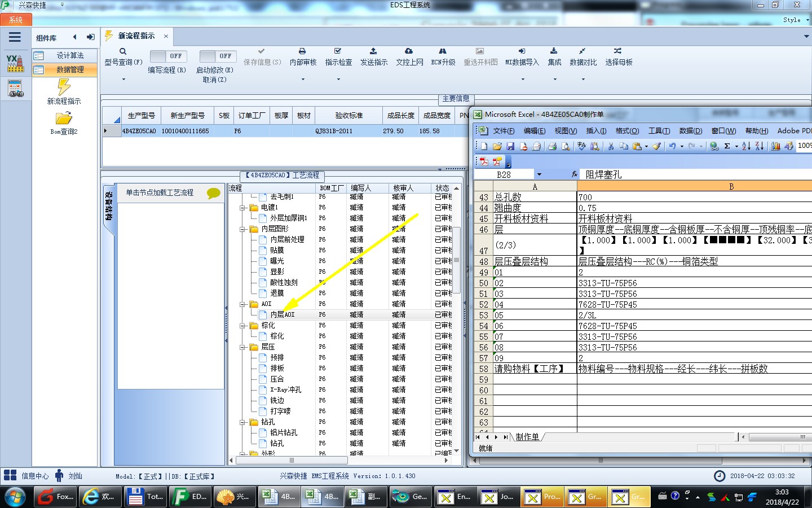Screen dimensions: 812x508
Task: Click the Windows Start button
Action: click(15, 497)
